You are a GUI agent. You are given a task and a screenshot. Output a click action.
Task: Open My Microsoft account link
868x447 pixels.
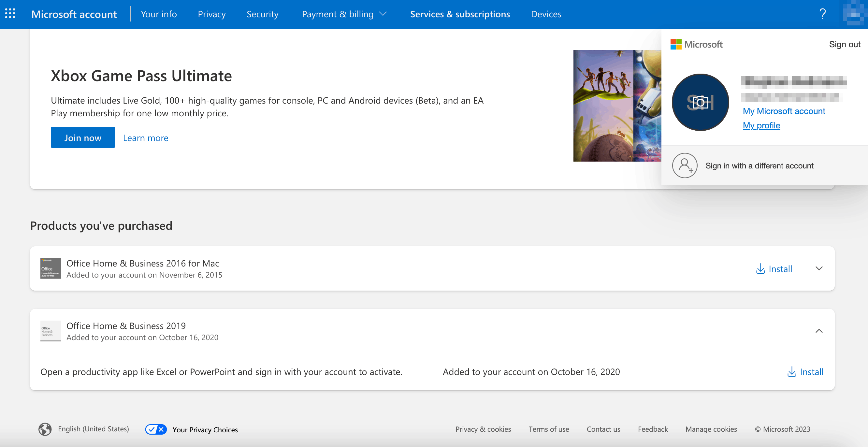[x=784, y=111]
